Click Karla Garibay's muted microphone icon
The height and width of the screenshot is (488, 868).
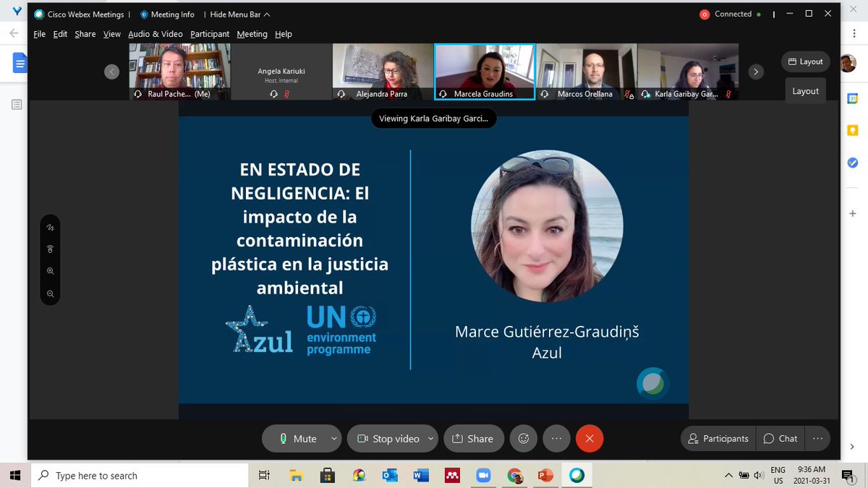(x=728, y=94)
